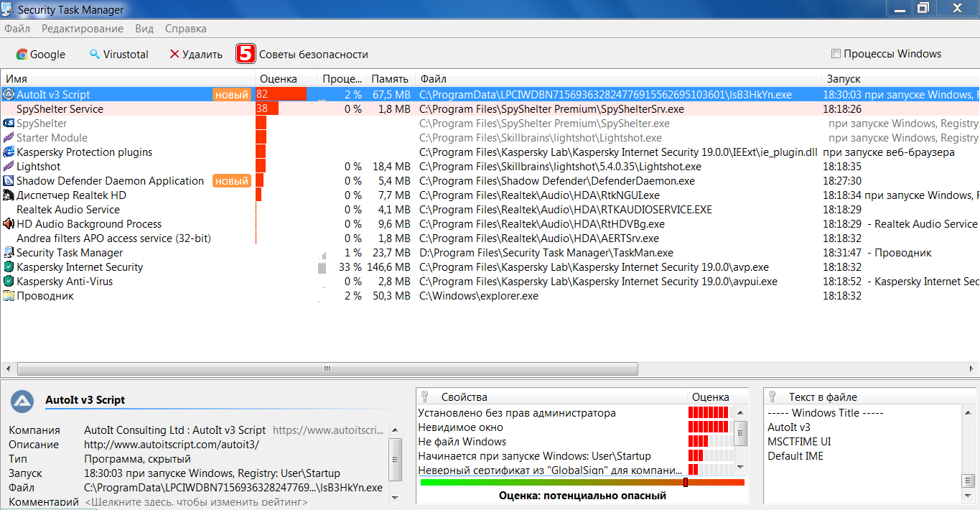This screenshot has width=980, height=510.
Task: Open the Редактирование menu
Action: coord(83,29)
